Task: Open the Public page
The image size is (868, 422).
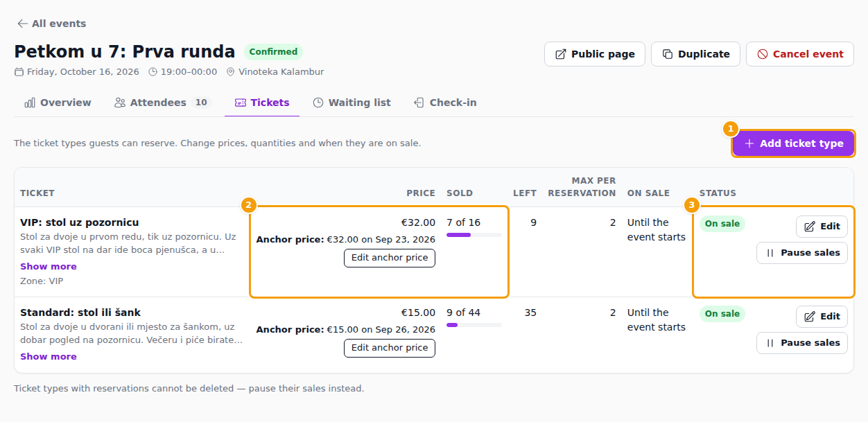Action: click(x=595, y=54)
